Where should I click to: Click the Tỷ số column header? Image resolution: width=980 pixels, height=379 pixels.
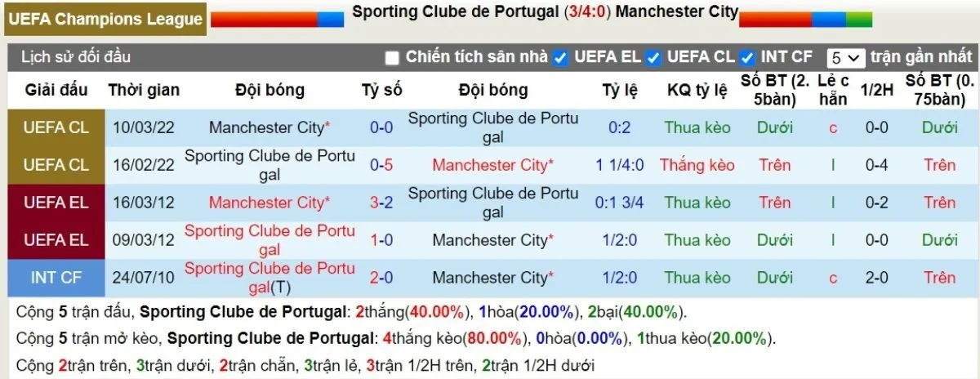[x=381, y=90]
